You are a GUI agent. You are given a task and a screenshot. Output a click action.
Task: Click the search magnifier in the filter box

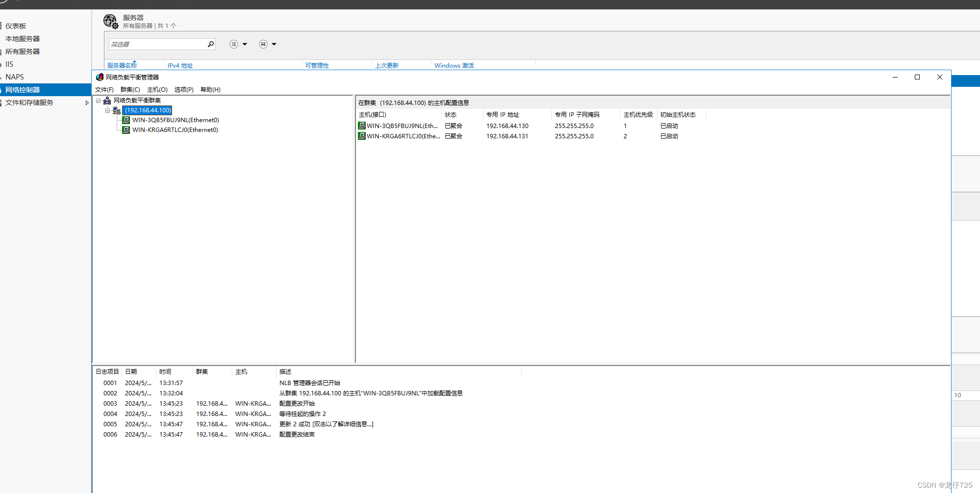(x=211, y=44)
